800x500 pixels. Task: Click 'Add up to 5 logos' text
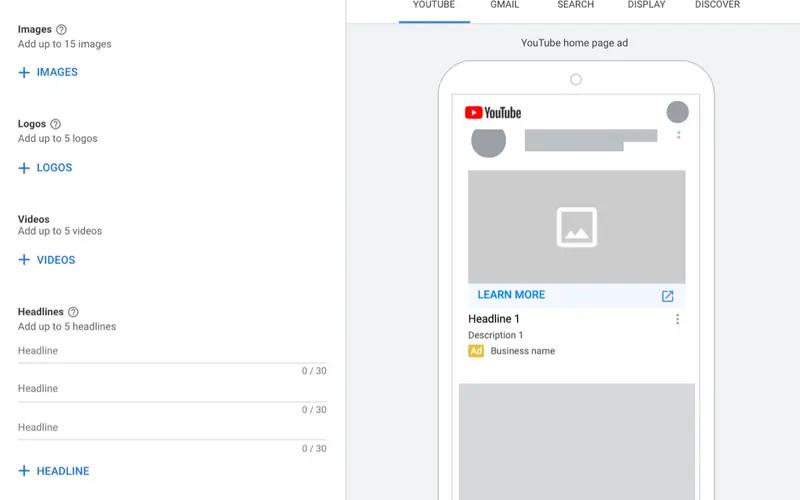(58, 138)
